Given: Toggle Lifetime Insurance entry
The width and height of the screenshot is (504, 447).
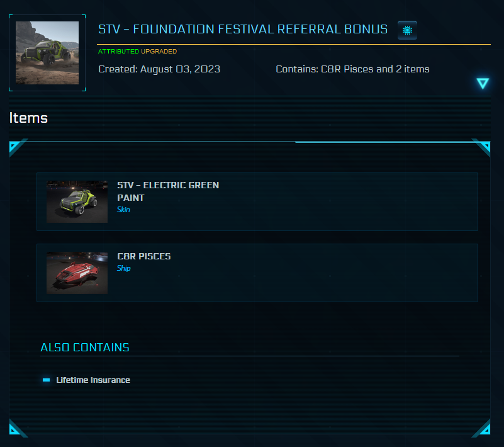Looking at the screenshot, I should coord(93,380).
